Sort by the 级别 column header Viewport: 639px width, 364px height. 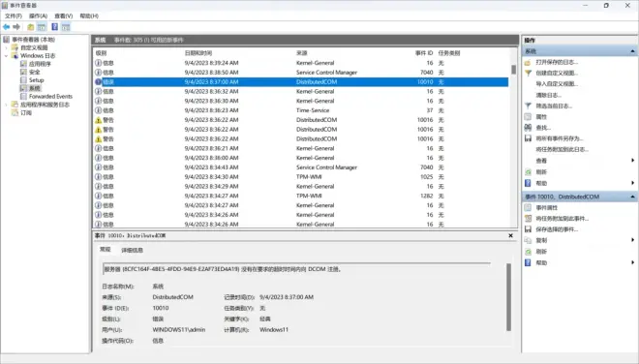(101, 53)
